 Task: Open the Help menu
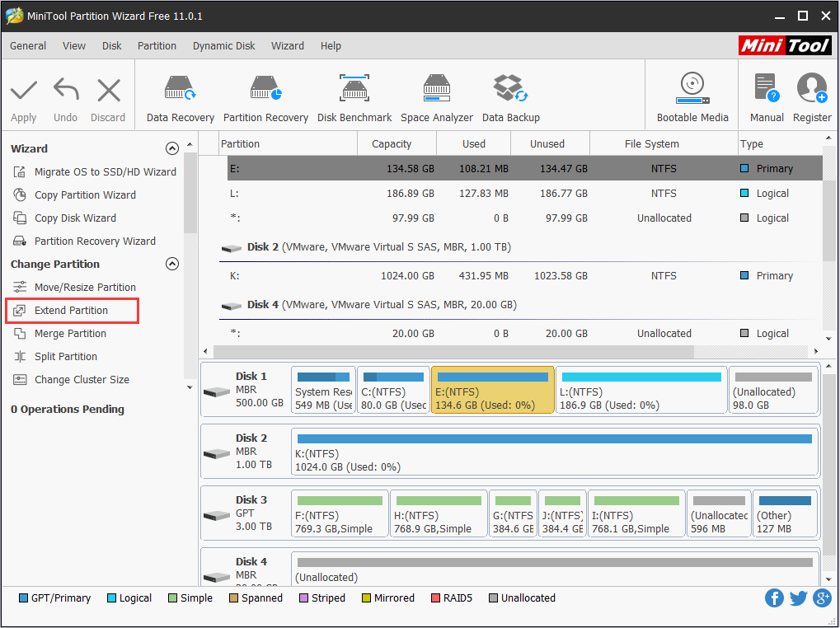pos(331,46)
